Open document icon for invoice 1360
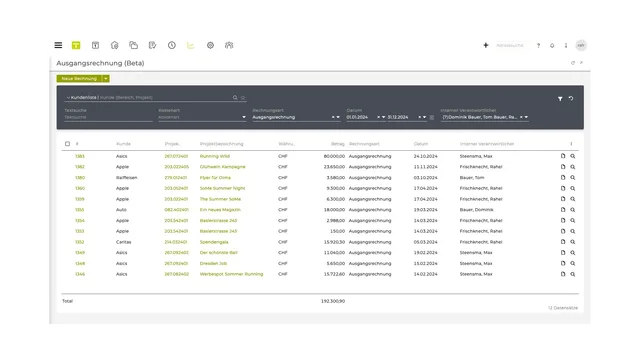 563,188
